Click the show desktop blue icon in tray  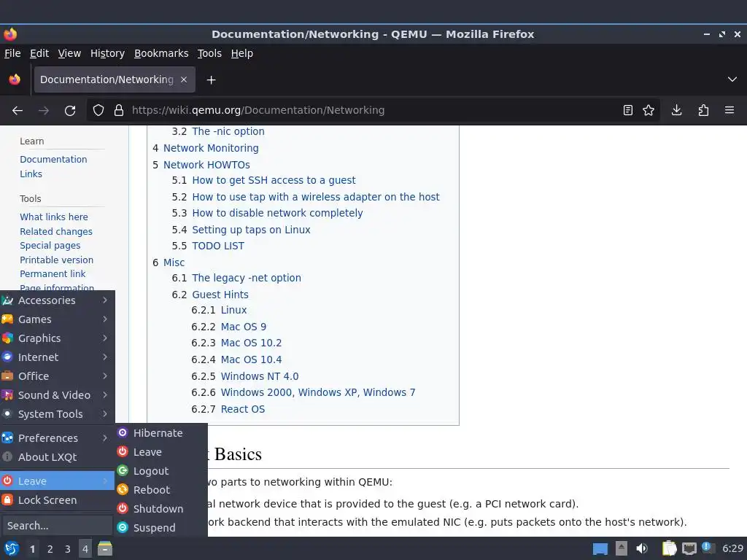coord(600,549)
